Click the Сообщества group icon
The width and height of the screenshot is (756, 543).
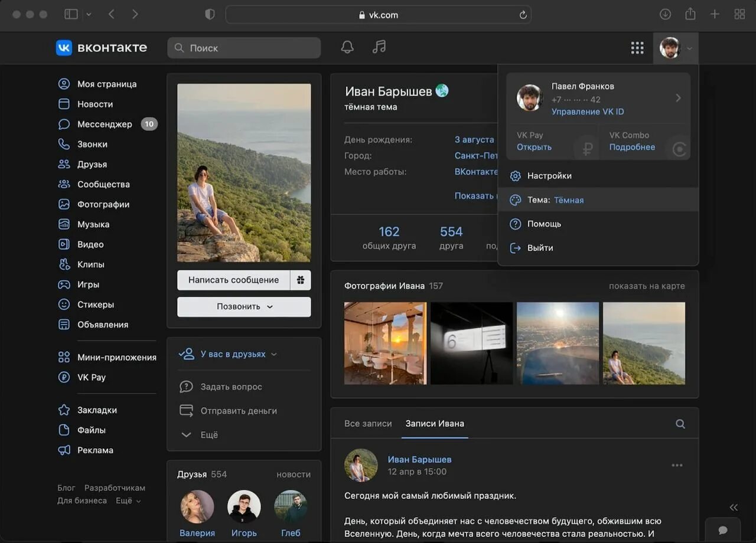pyautogui.click(x=64, y=184)
